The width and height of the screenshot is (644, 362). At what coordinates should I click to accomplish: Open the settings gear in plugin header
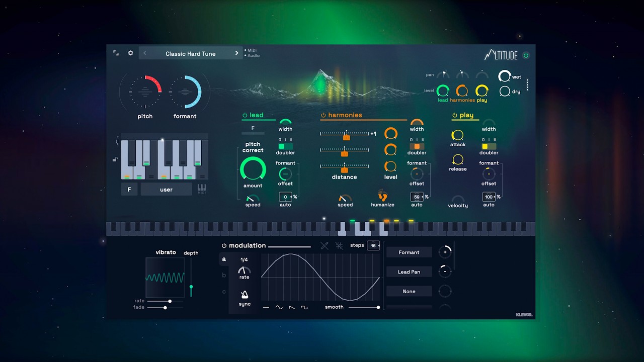pyautogui.click(x=130, y=53)
